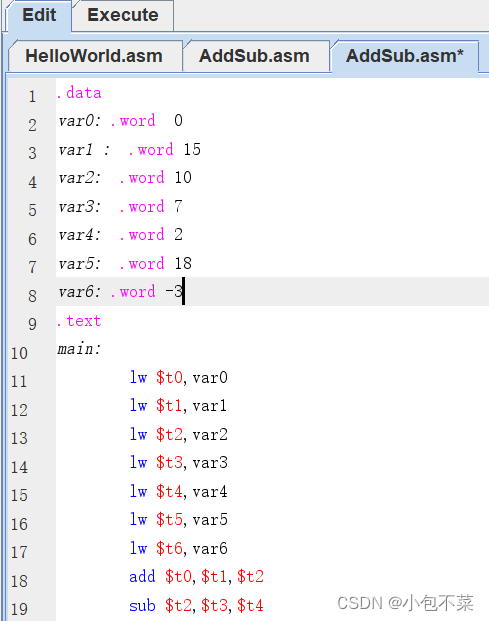Select the HelloWorld.asm file tab

pos(94,56)
